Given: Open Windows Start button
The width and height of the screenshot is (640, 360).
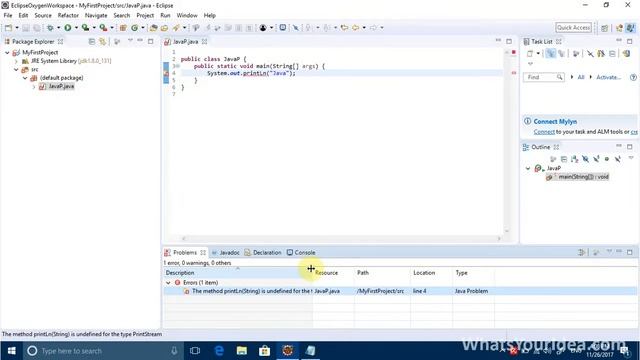Looking at the screenshot, I should (x=11, y=351).
